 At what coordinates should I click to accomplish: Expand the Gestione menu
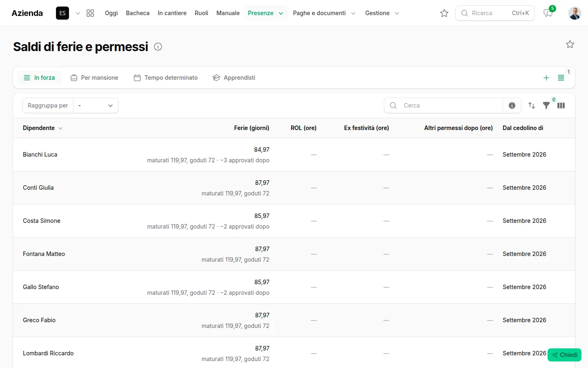[382, 13]
